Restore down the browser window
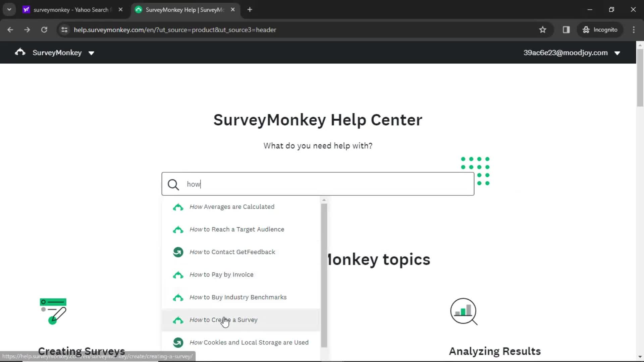Image resolution: width=644 pixels, height=362 pixels. click(x=611, y=10)
